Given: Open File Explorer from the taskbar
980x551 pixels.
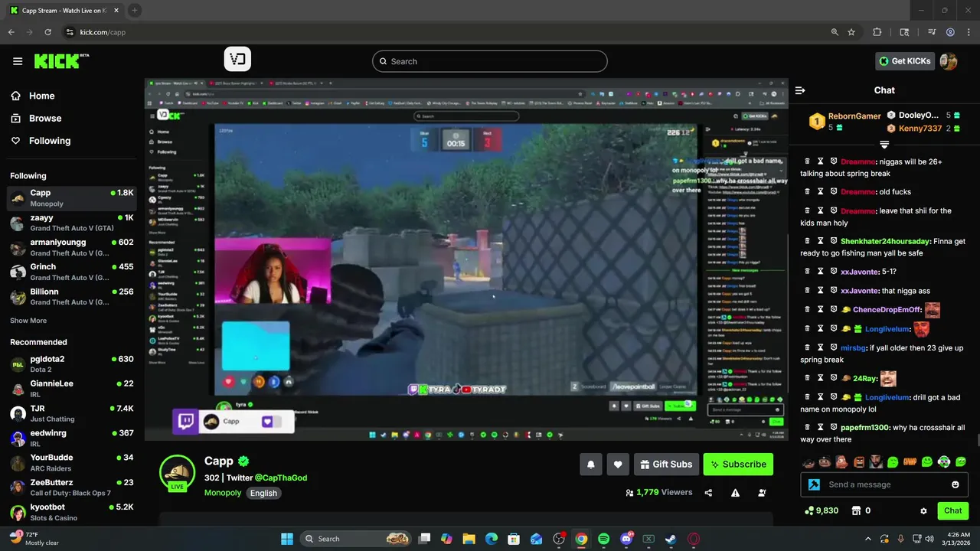Looking at the screenshot, I should tap(469, 539).
